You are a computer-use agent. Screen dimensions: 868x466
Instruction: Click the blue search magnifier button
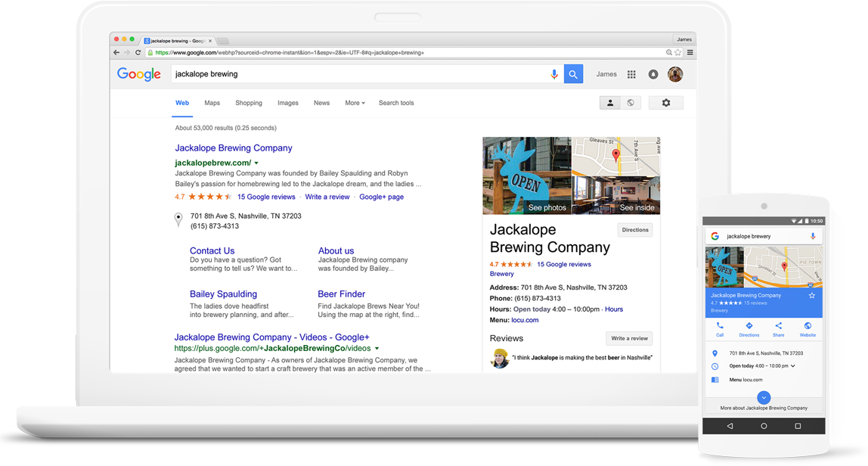573,74
